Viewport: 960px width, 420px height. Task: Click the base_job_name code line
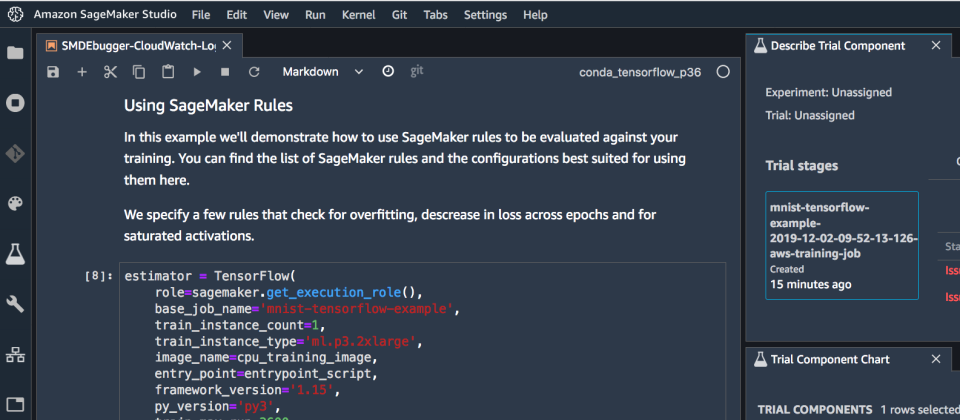click(307, 308)
